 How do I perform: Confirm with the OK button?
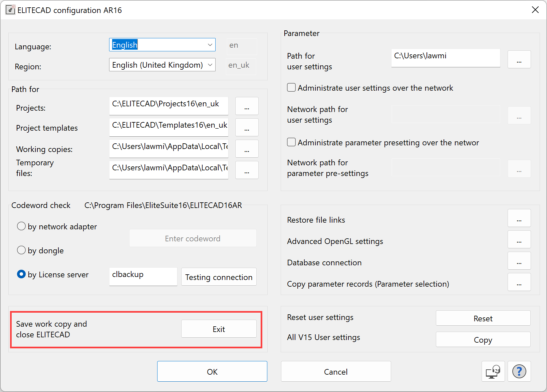point(212,371)
